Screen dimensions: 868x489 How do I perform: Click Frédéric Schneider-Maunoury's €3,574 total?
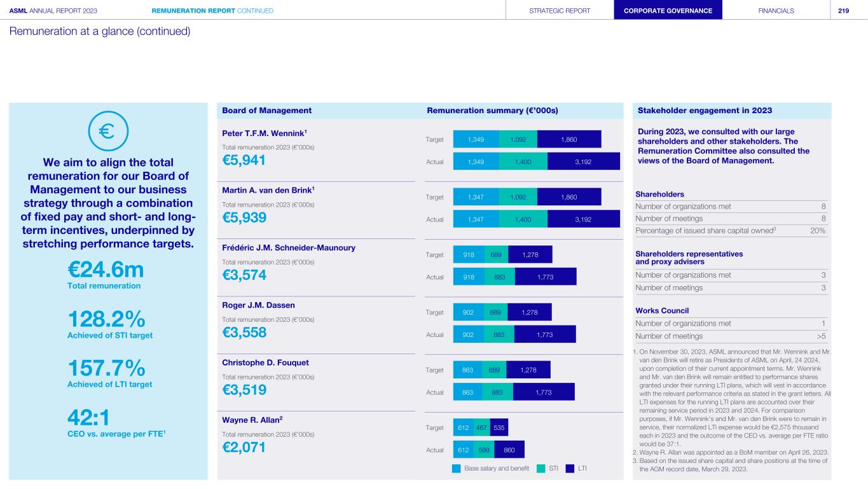coord(244,275)
